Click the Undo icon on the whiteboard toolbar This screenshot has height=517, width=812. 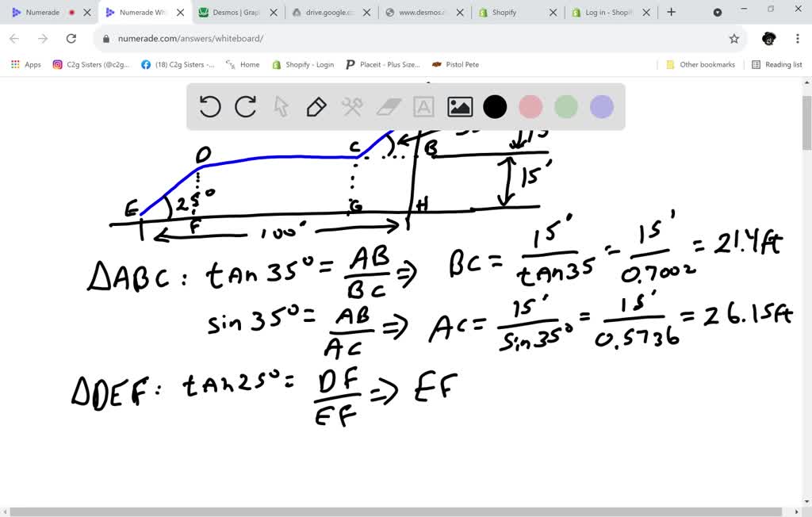tap(209, 106)
